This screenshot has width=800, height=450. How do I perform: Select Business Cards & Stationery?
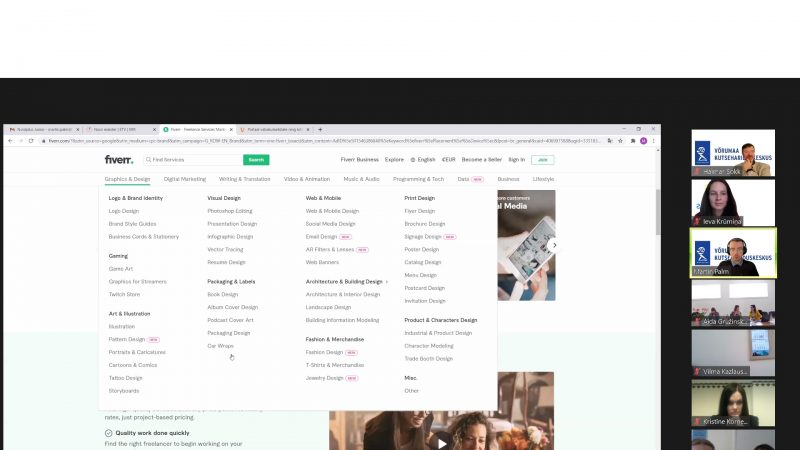(x=143, y=236)
